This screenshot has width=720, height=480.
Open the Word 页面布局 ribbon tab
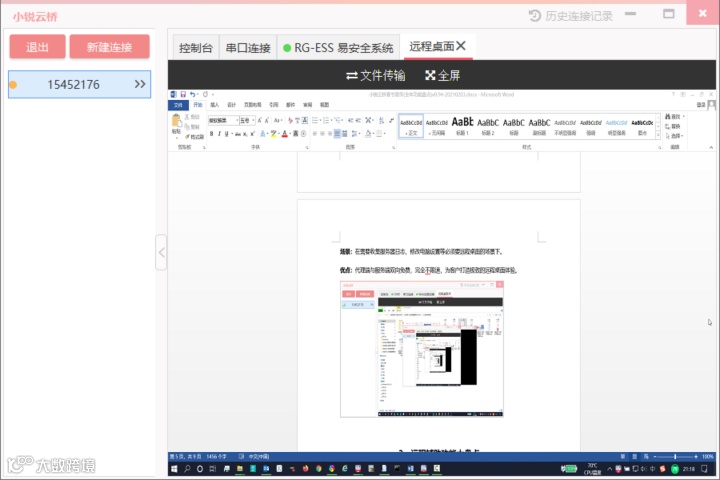coord(253,105)
